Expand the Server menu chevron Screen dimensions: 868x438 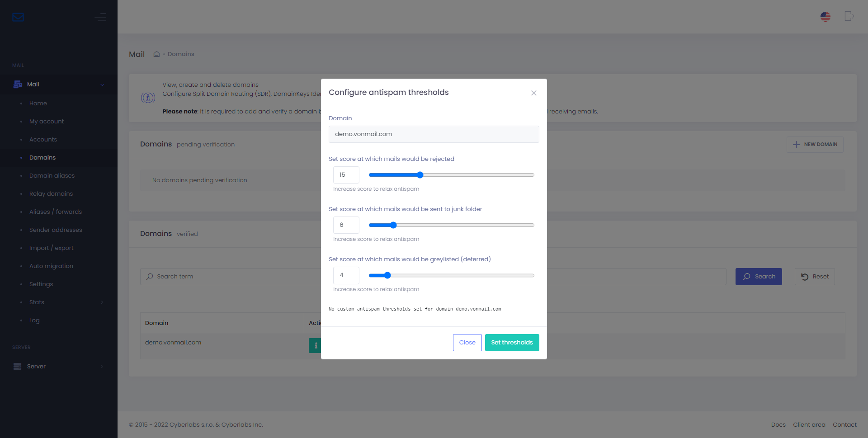point(102,367)
